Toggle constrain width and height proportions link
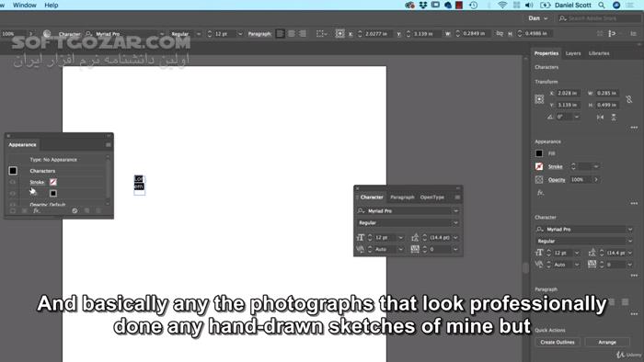 (x=628, y=99)
